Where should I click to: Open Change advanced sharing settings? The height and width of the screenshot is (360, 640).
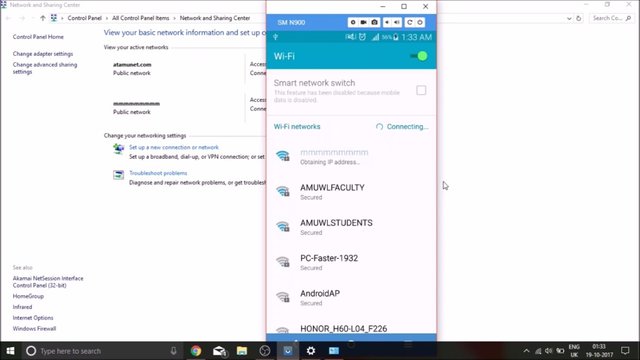(45, 68)
